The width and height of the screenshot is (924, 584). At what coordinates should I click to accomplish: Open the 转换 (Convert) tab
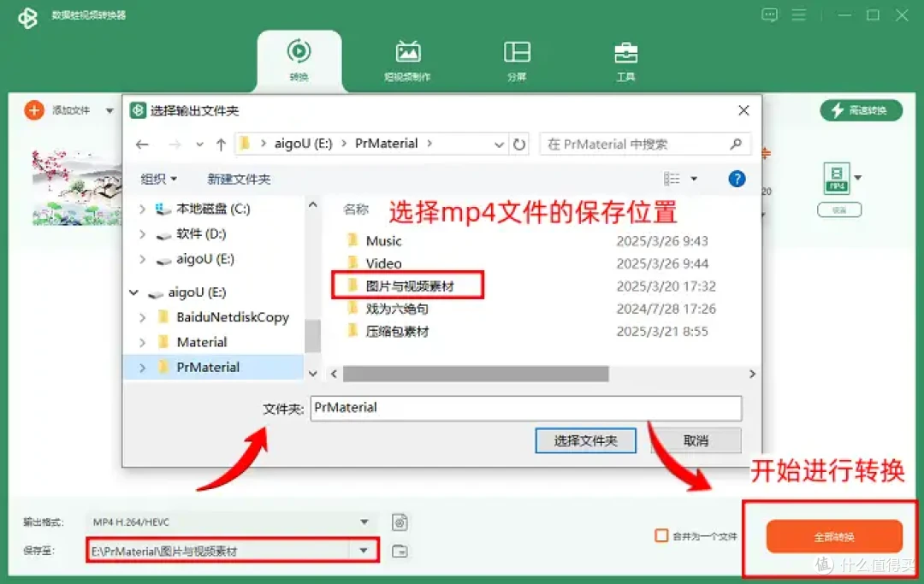point(299,61)
